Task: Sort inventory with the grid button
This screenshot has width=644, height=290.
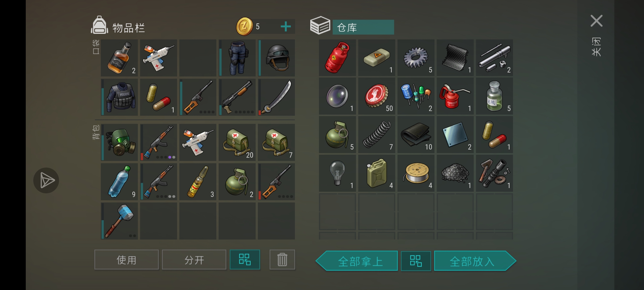Action: point(245,260)
